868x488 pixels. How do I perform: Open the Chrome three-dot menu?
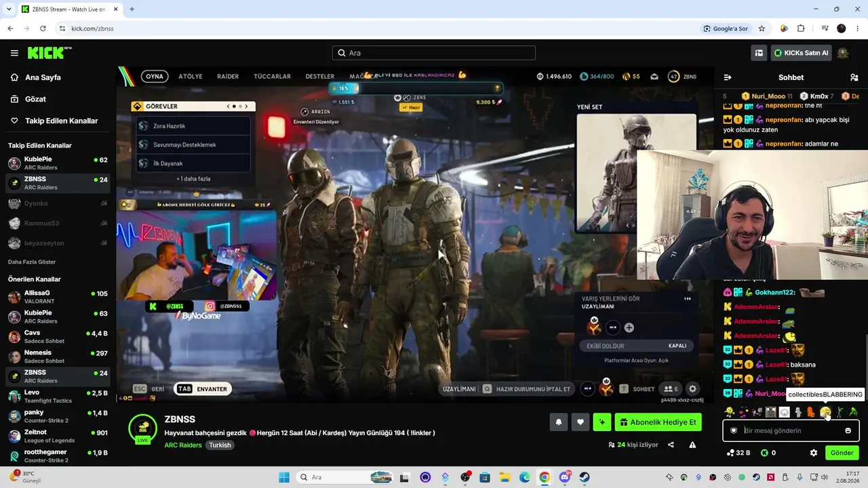pyautogui.click(x=858, y=28)
